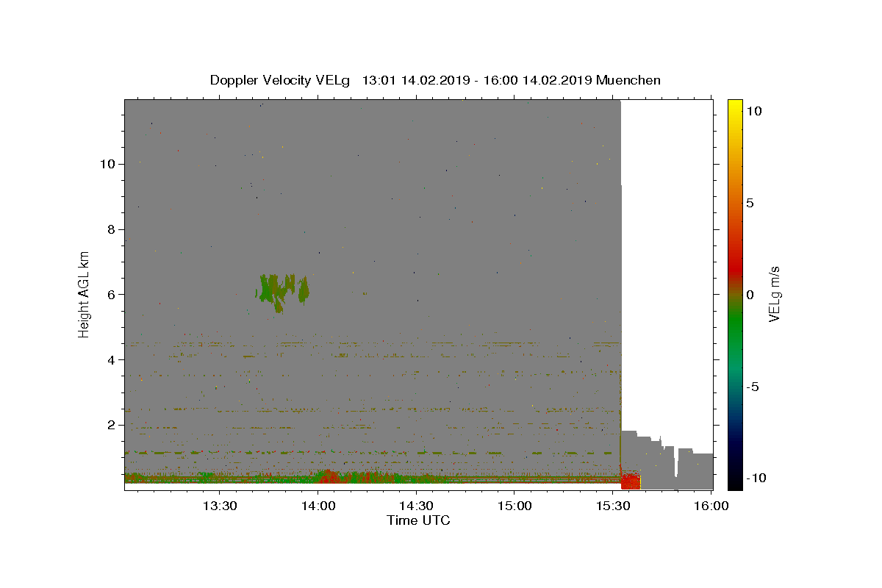Viewport: 882px width, 588px height.
Task: Click the 'Height AGL km' axis label
Action: [84, 295]
